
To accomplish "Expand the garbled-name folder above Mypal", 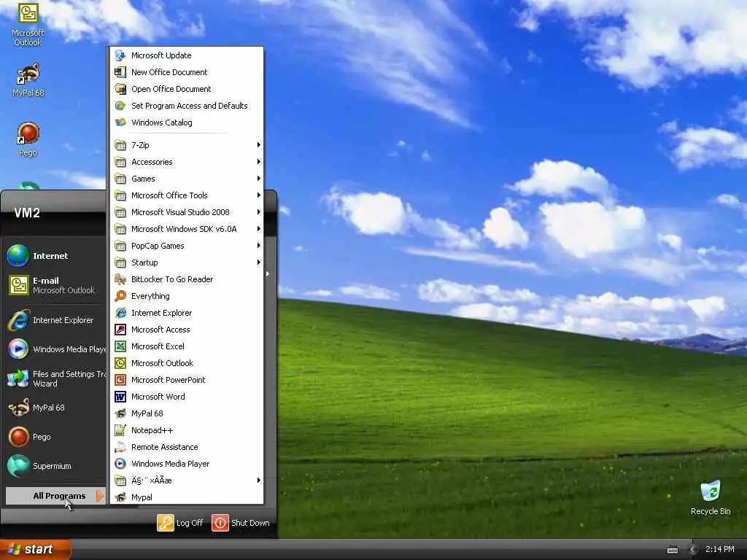I will 187,481.
